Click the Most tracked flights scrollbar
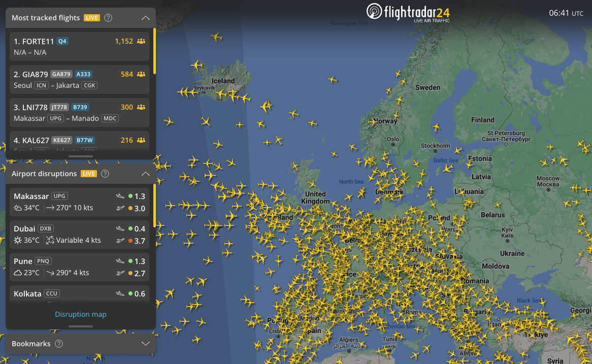The height and width of the screenshot is (364, 592). 154,51
